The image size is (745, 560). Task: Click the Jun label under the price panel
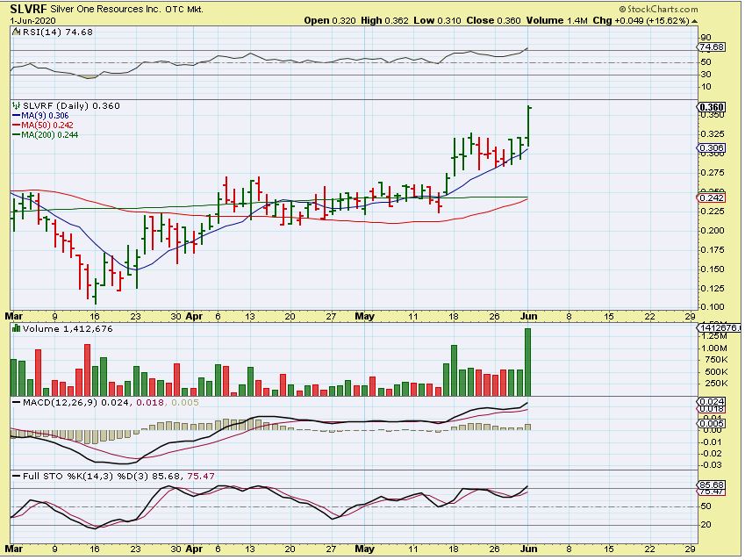(x=529, y=317)
